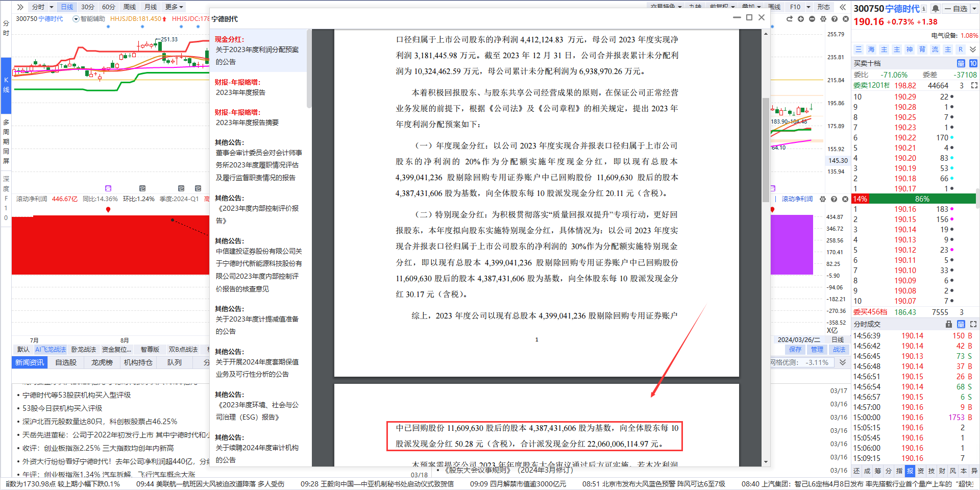Open the stock info 'i' icon
This screenshot has height=490, width=980.
point(924,9)
